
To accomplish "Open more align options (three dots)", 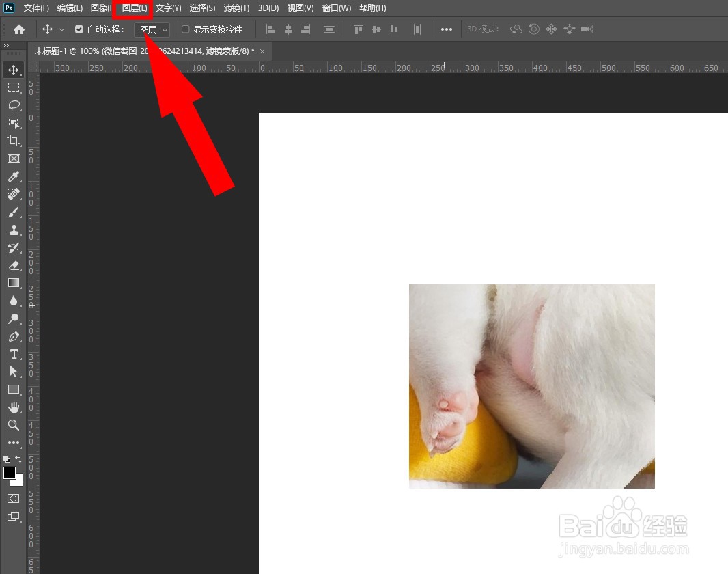I will pyautogui.click(x=446, y=29).
